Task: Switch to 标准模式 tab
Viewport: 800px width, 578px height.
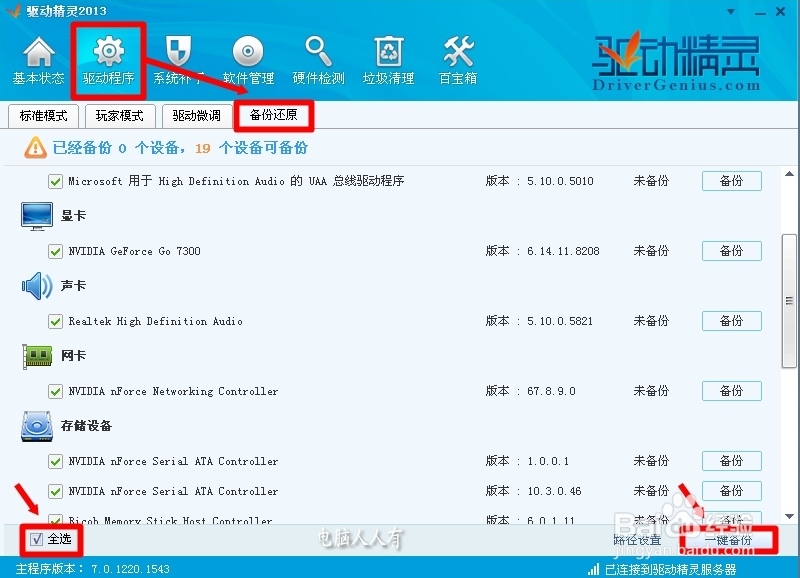Action: (43, 116)
